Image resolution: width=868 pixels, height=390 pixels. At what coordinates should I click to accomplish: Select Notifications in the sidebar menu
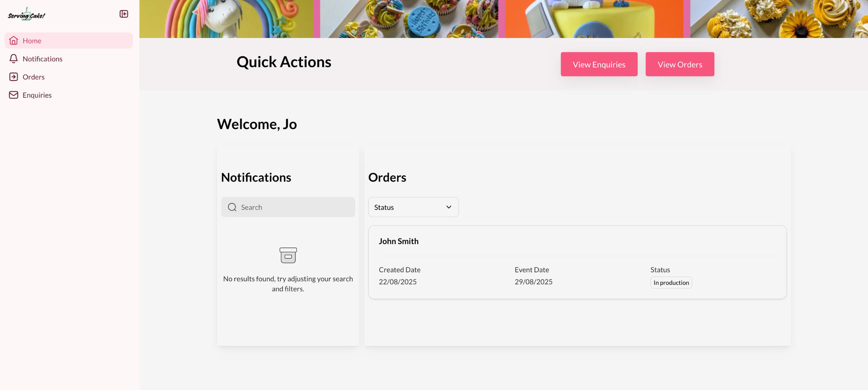pos(43,58)
